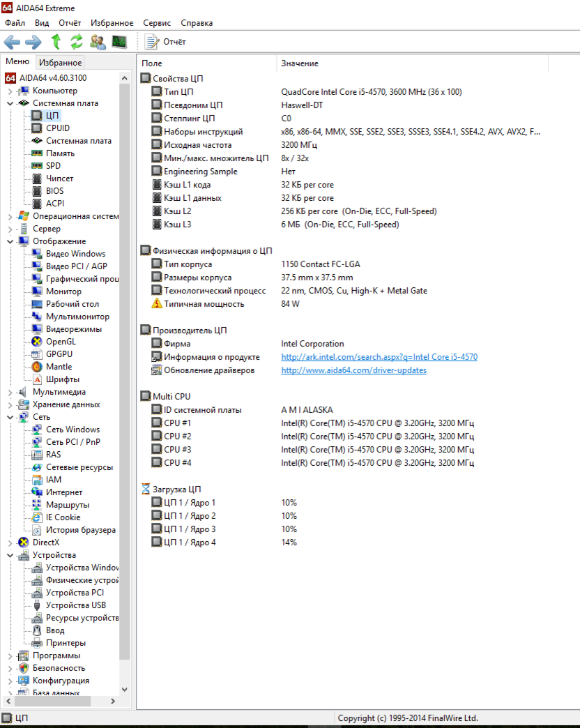Open the aida64.com driver-updates link
The image size is (580, 728).
pyautogui.click(x=353, y=370)
